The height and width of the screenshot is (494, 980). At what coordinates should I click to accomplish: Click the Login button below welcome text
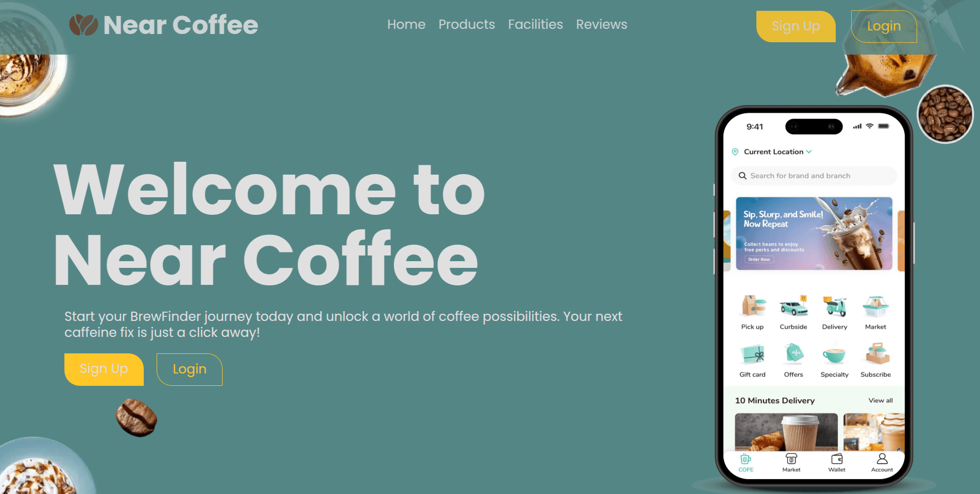coord(190,369)
